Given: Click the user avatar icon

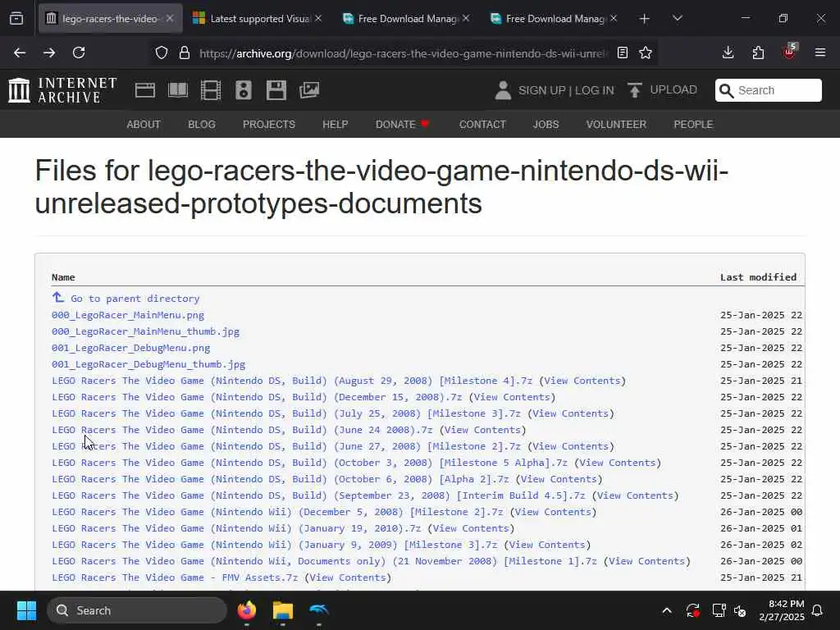Looking at the screenshot, I should click(503, 90).
